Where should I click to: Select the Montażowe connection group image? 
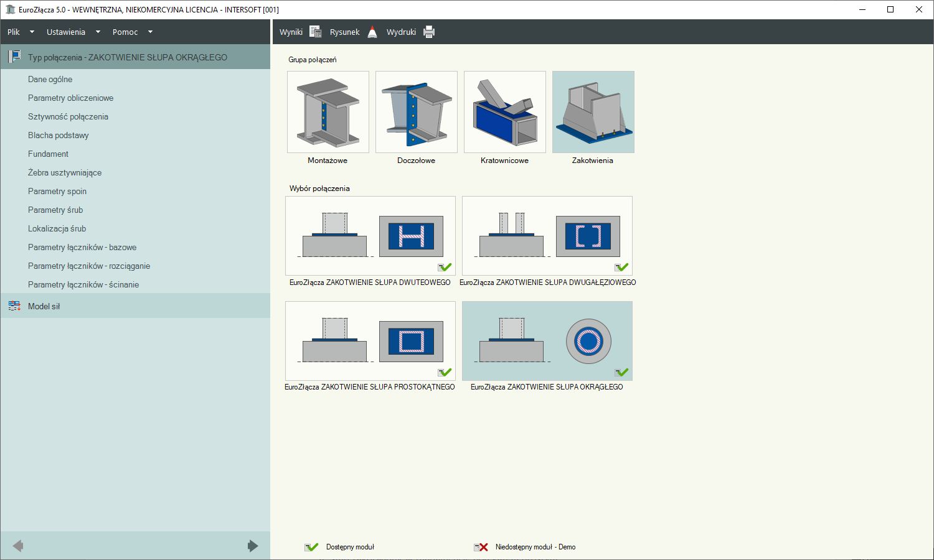click(328, 112)
